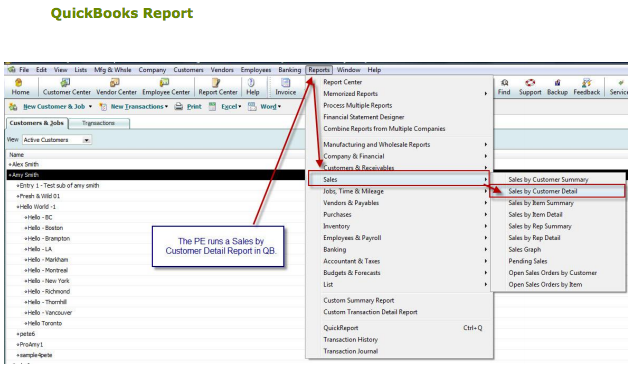Select Sales by Rep Detail
Screen dimensions: 631x368
pos(534,238)
